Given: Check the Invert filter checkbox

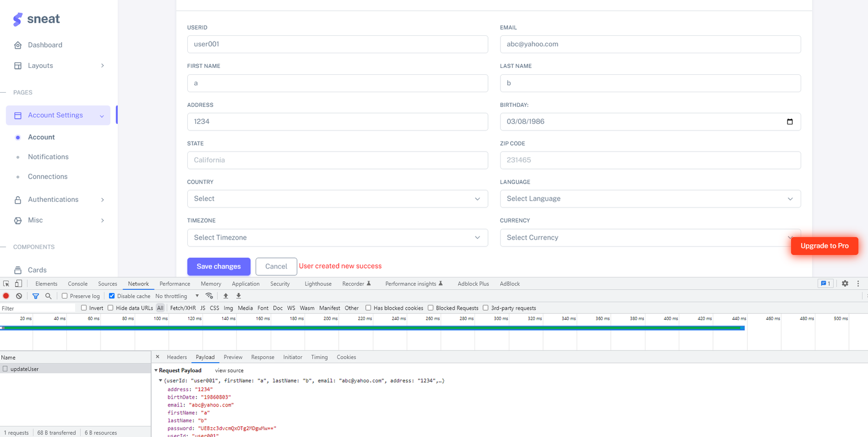Looking at the screenshot, I should [84, 308].
